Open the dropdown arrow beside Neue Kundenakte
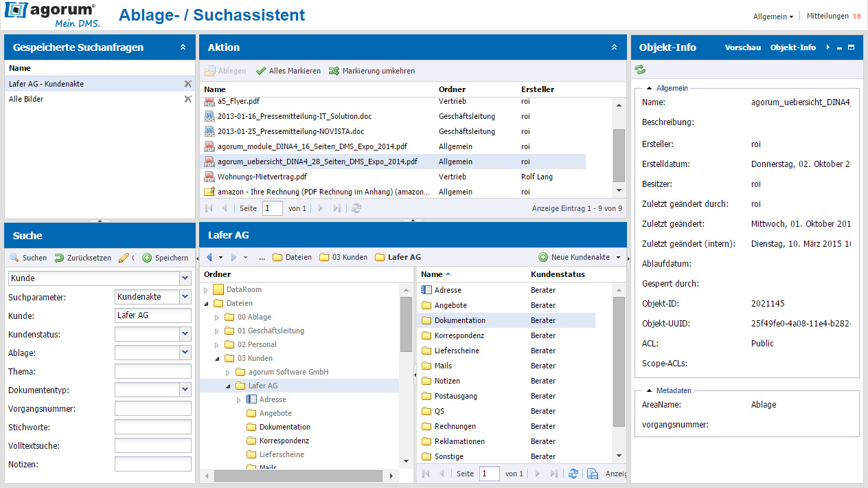The image size is (868, 488). pos(619,258)
